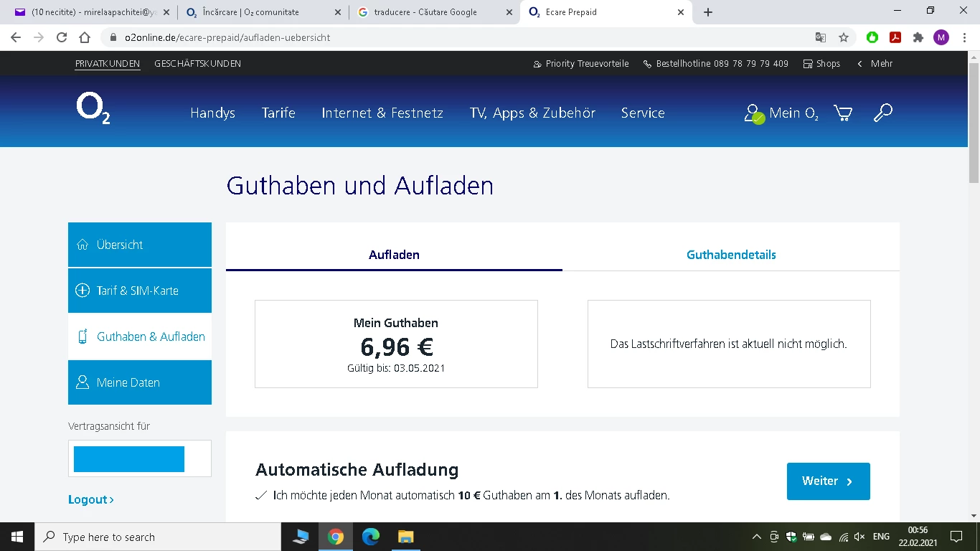
Task: Click the Type here to search box
Action: point(158,537)
